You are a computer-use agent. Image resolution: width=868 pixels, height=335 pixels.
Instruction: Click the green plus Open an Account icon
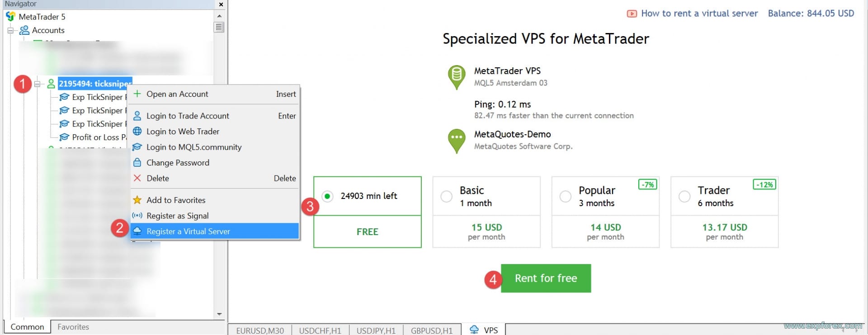click(x=137, y=94)
